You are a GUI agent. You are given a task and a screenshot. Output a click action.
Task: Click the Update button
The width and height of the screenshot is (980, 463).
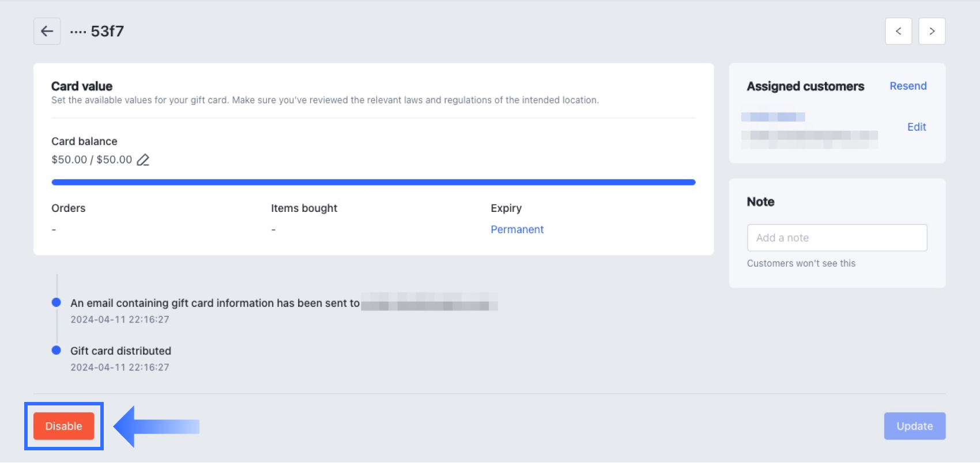tap(914, 426)
